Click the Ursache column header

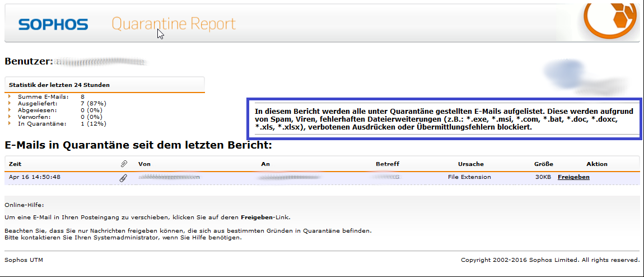click(470, 164)
